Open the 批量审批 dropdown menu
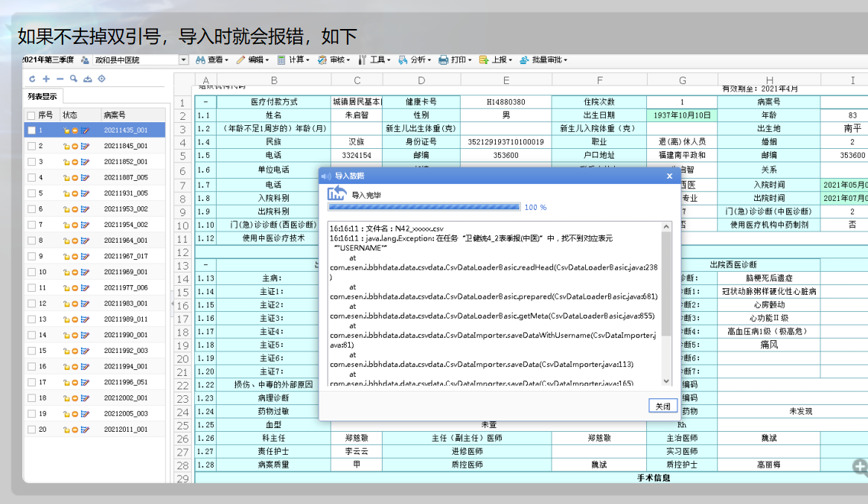Viewport: 868px width, 504px height. [543, 60]
